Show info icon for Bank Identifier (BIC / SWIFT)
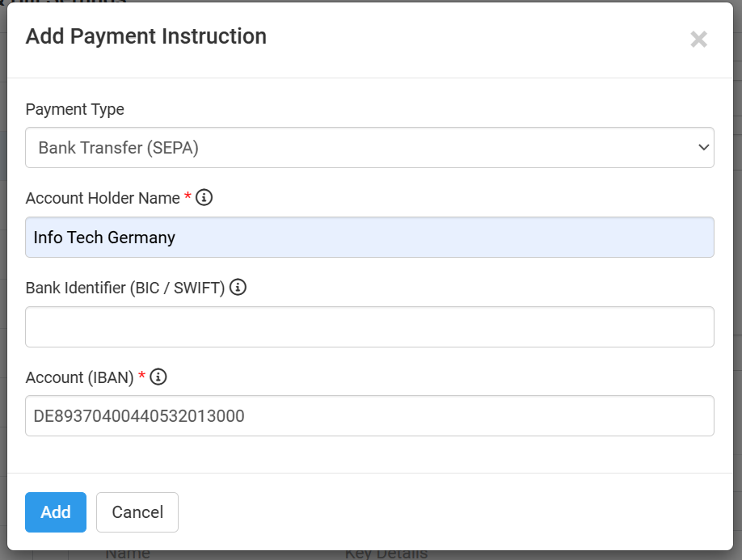Screen dimensions: 742x560 point(238,287)
